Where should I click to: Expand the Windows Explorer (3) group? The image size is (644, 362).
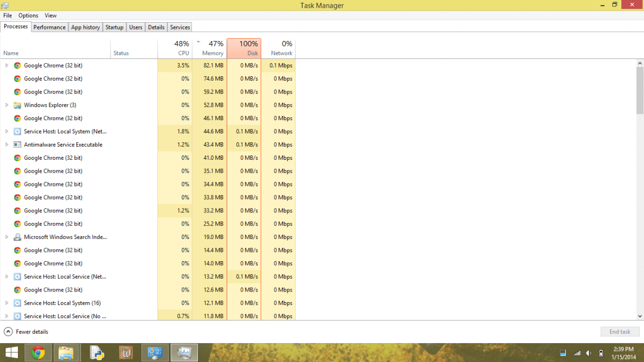[x=7, y=105]
